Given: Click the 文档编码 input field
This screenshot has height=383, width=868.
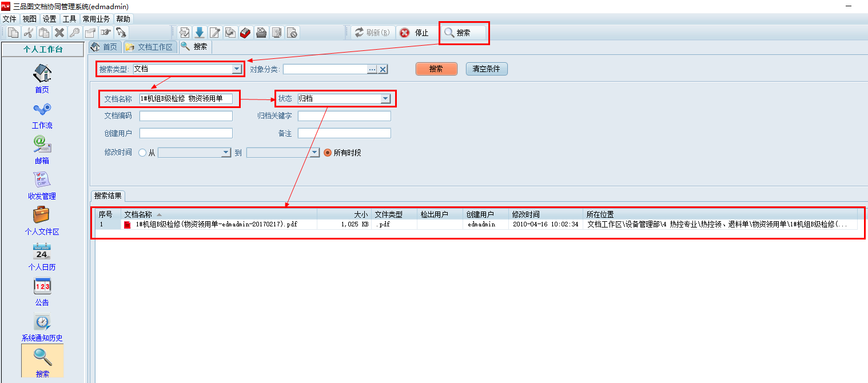Looking at the screenshot, I should pos(186,116).
